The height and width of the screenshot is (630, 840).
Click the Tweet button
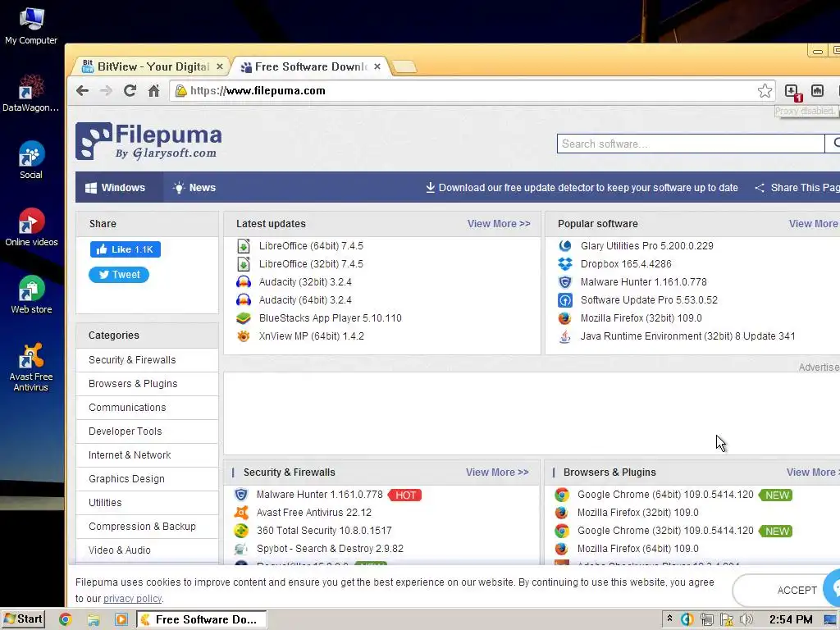click(119, 275)
